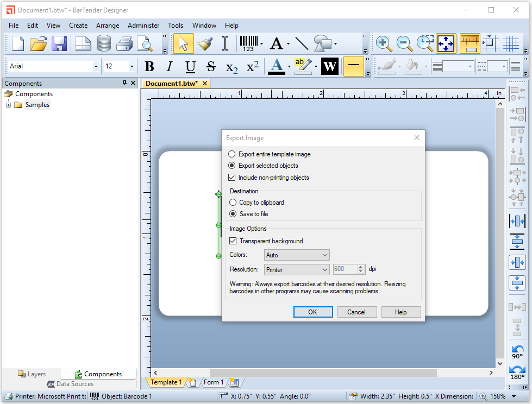Click the Help button in Export Image
Image resolution: width=532 pixels, height=404 pixels.
(x=400, y=312)
